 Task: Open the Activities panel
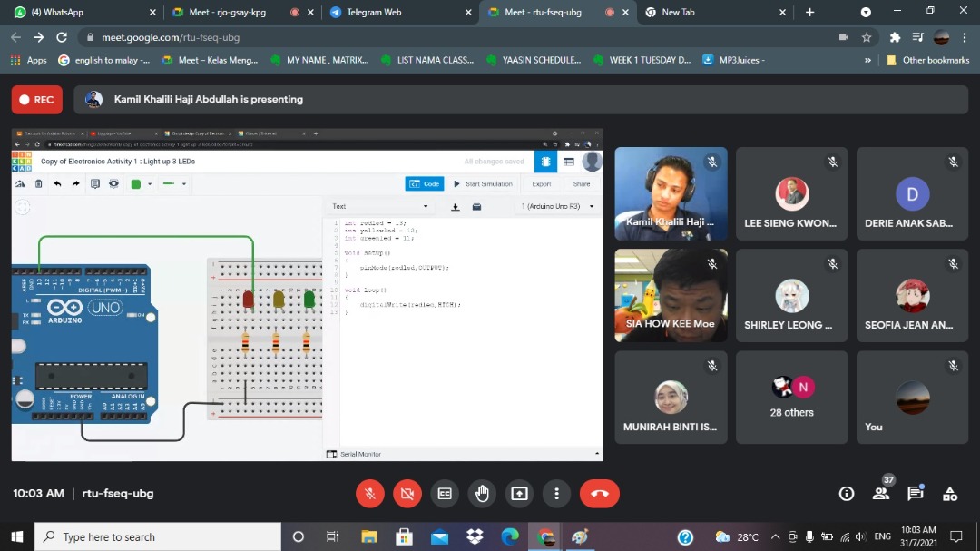click(950, 494)
